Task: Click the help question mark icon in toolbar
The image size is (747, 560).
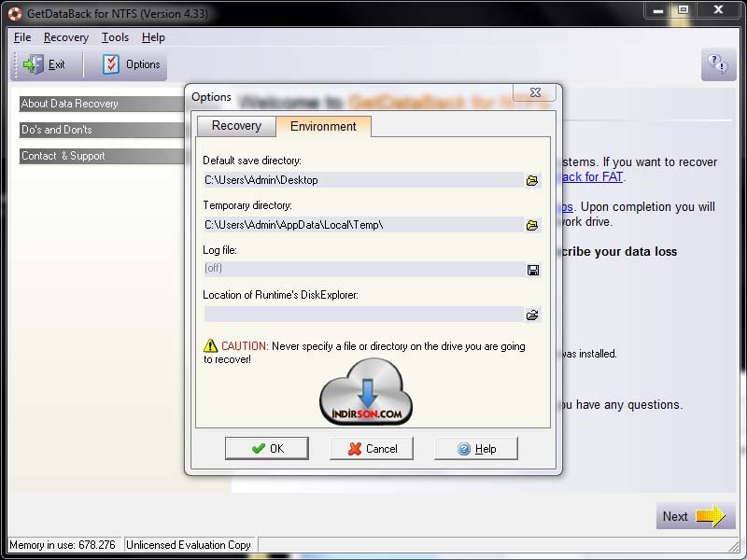Action: click(718, 63)
